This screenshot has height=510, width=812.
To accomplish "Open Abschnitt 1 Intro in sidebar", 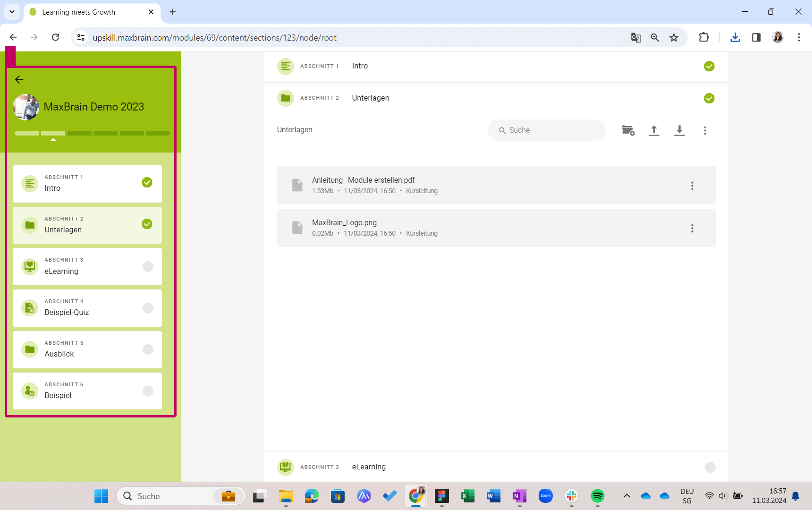I will point(87,184).
